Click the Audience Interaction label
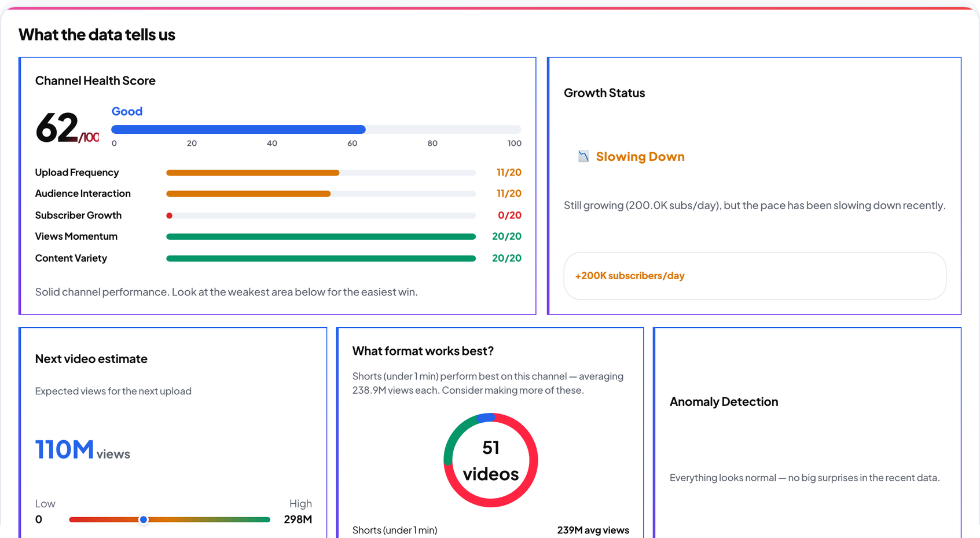The width and height of the screenshot is (980, 538). pos(83,193)
